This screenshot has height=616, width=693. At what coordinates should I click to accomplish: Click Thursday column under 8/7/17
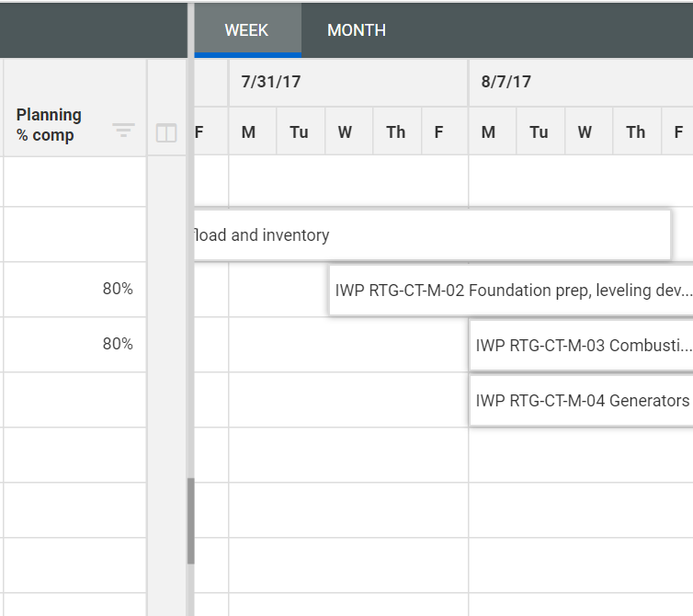(636, 132)
